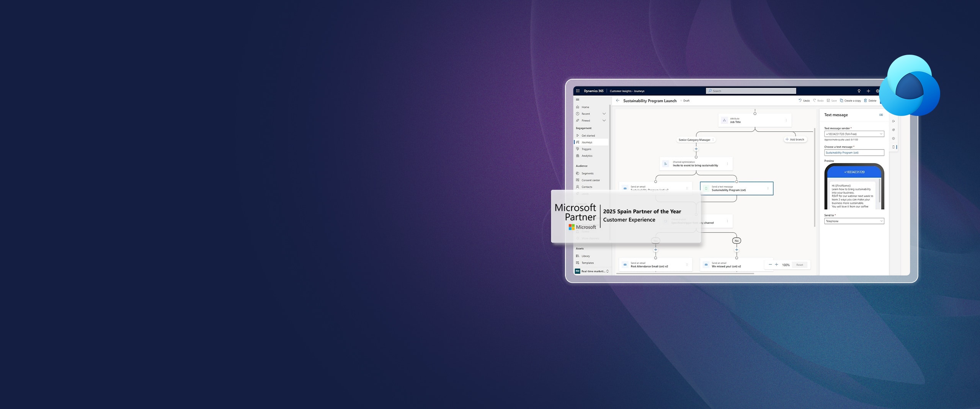
Task: Click the Undo icon in the toolbar
Action: point(800,101)
